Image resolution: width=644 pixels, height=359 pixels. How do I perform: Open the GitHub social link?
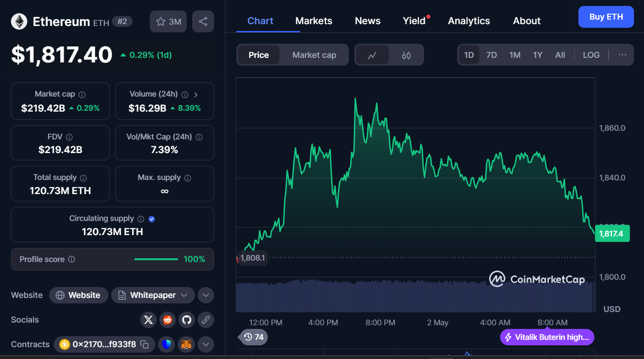187,320
